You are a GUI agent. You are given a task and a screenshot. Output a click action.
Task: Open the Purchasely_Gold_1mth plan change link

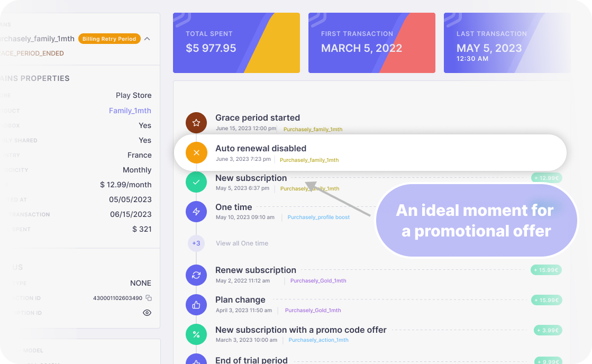point(313,310)
